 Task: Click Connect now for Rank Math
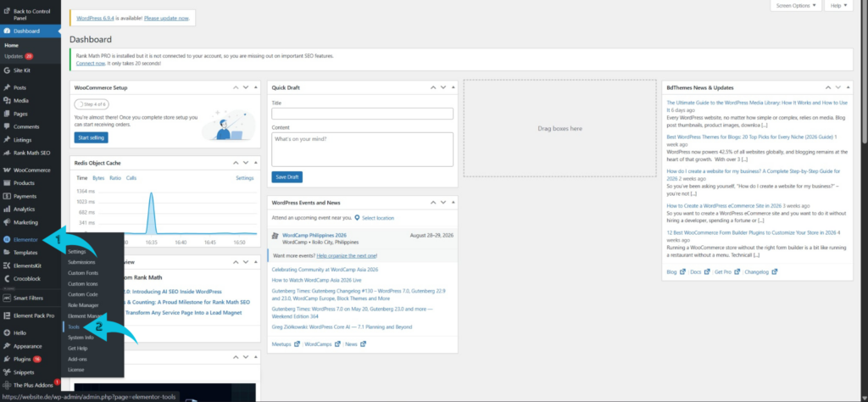click(90, 63)
